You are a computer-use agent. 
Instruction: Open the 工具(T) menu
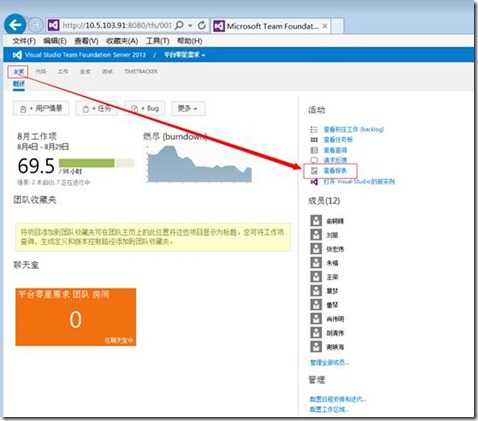coord(158,41)
